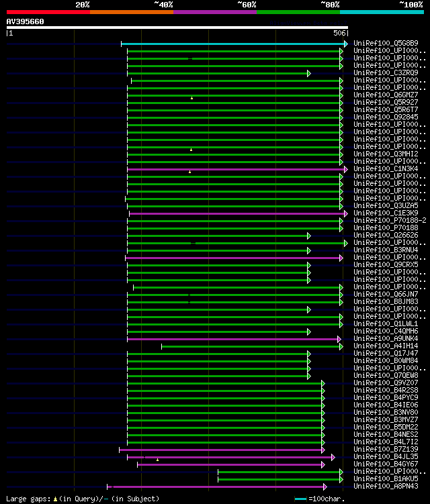
Task: Click the purple alignment bar for B4JL35
Action: pyautogui.click(x=231, y=458)
